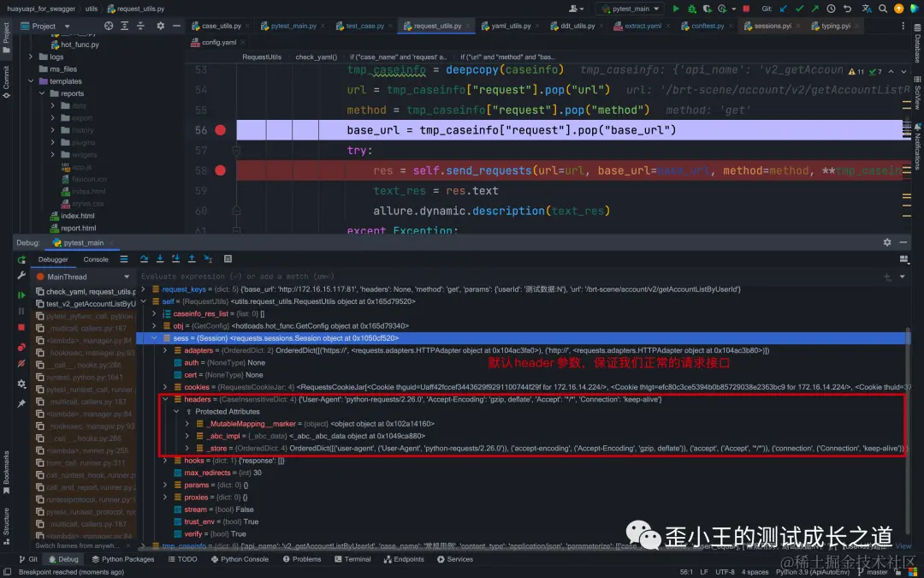Open the translate plugin icon
The width and height of the screenshot is (924, 578).
(x=866, y=9)
